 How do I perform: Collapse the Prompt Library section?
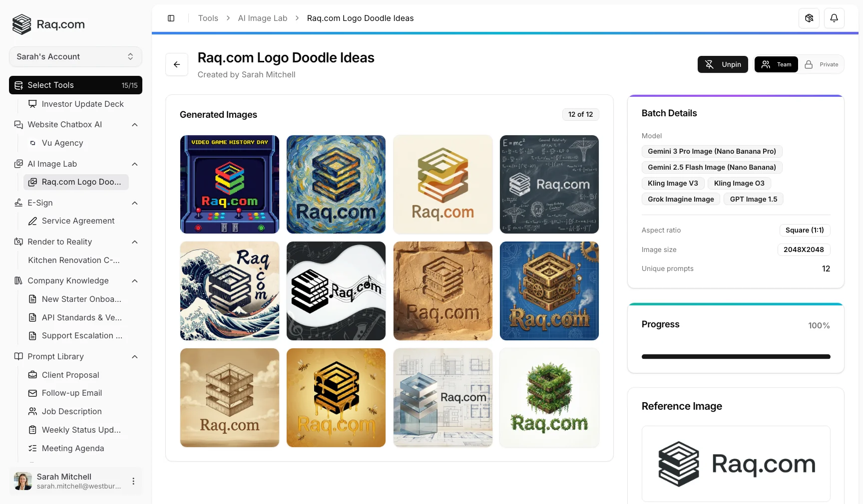pyautogui.click(x=134, y=357)
